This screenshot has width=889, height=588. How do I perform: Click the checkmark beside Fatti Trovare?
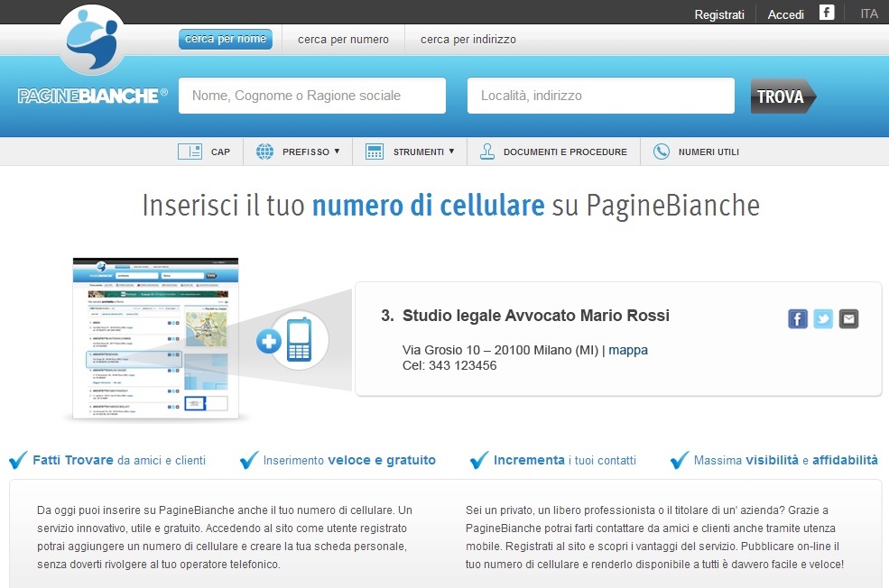pyautogui.click(x=18, y=460)
